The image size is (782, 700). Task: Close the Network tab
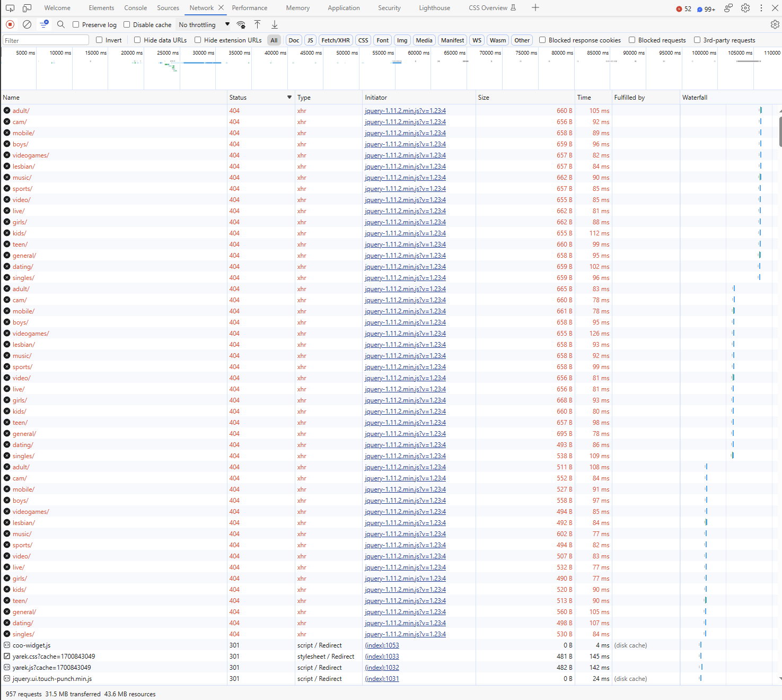click(x=221, y=7)
